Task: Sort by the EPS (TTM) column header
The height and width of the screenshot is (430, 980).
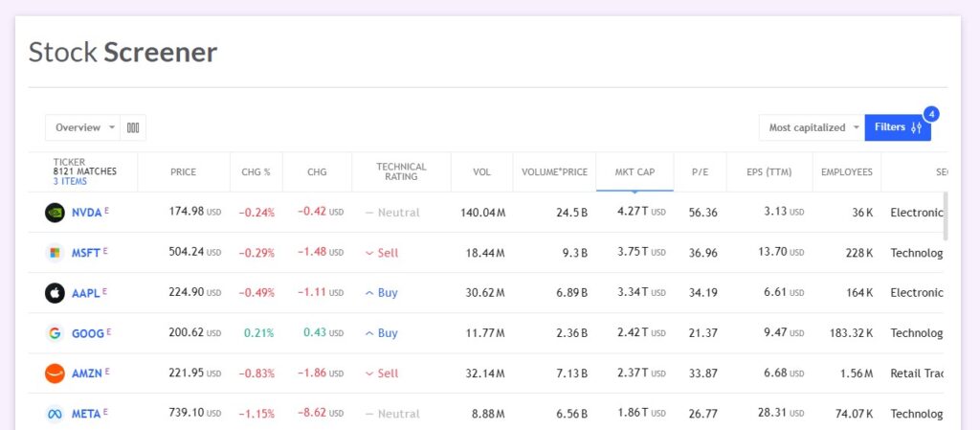Action: click(768, 171)
